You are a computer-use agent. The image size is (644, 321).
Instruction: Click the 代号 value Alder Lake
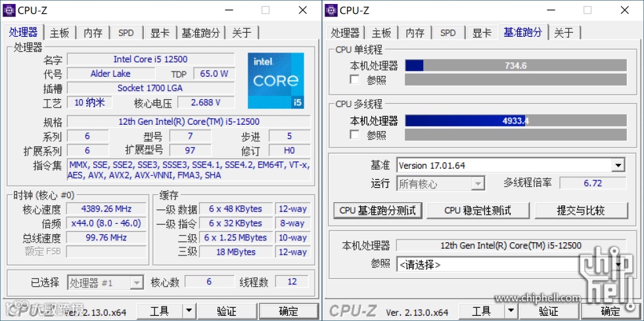111,74
